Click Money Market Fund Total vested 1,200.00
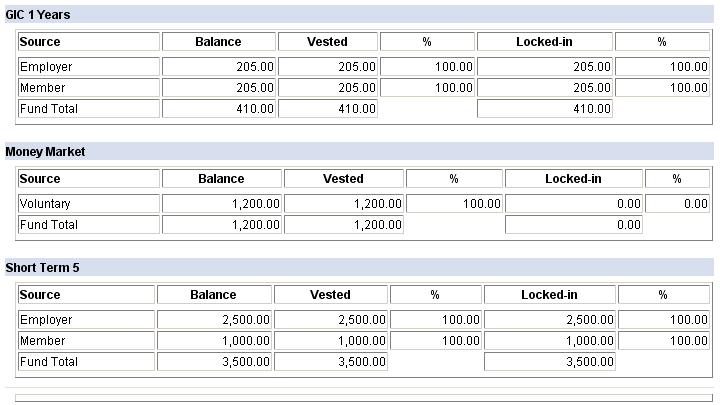The width and height of the screenshot is (720, 405). click(x=343, y=225)
